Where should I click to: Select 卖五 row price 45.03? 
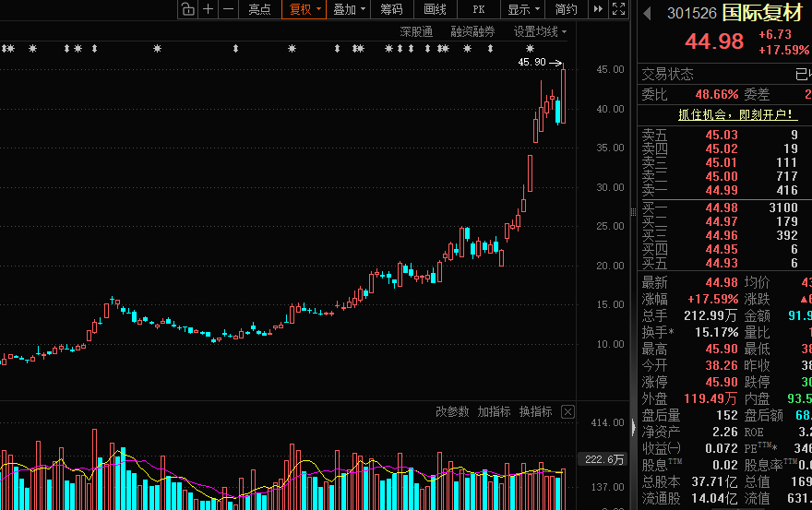(722, 135)
